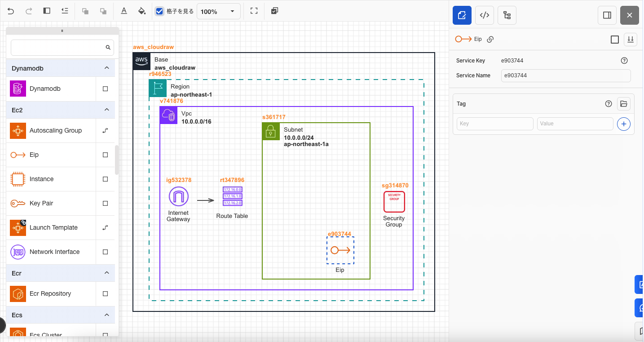Click the connector icon beside Launch Template
Viewport: 644px width, 342px height.
point(106,228)
